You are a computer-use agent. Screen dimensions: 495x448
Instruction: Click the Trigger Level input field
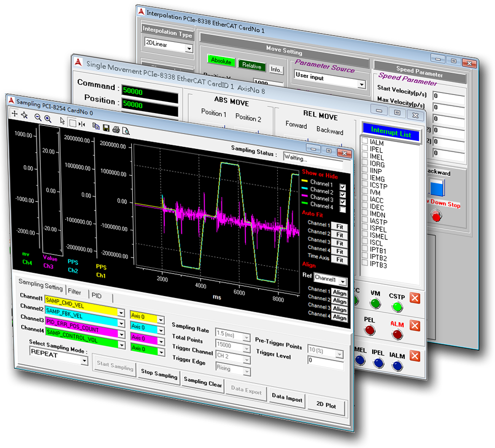pos(325,363)
